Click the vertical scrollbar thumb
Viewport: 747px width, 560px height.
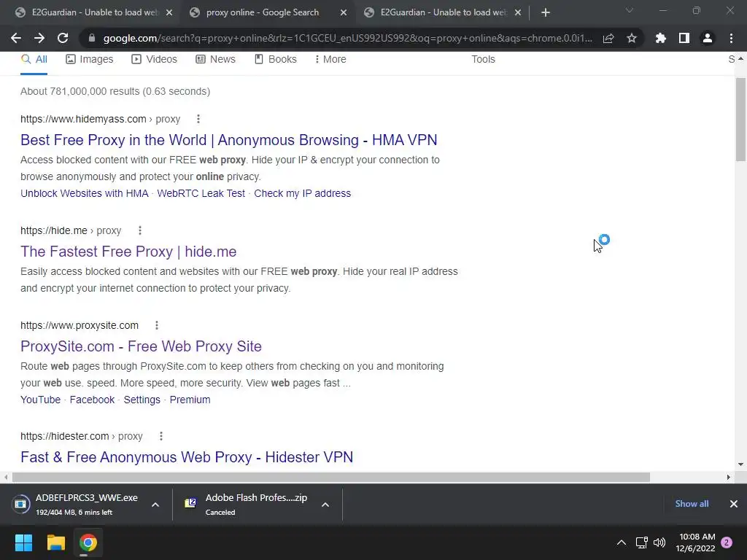740,120
